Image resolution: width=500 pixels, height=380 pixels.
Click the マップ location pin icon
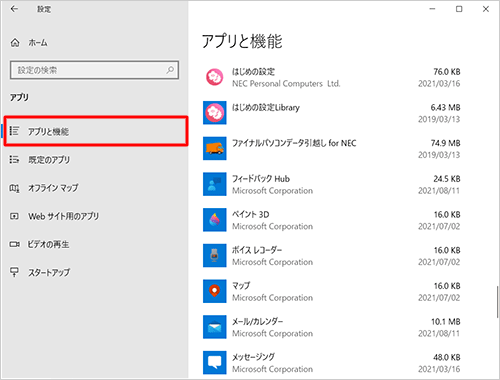[215, 291]
